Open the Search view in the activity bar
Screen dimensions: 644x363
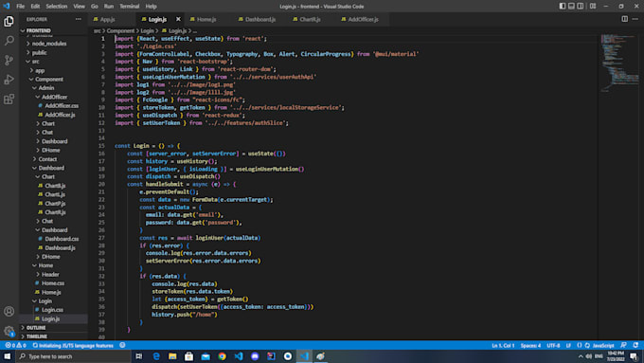click(9, 41)
